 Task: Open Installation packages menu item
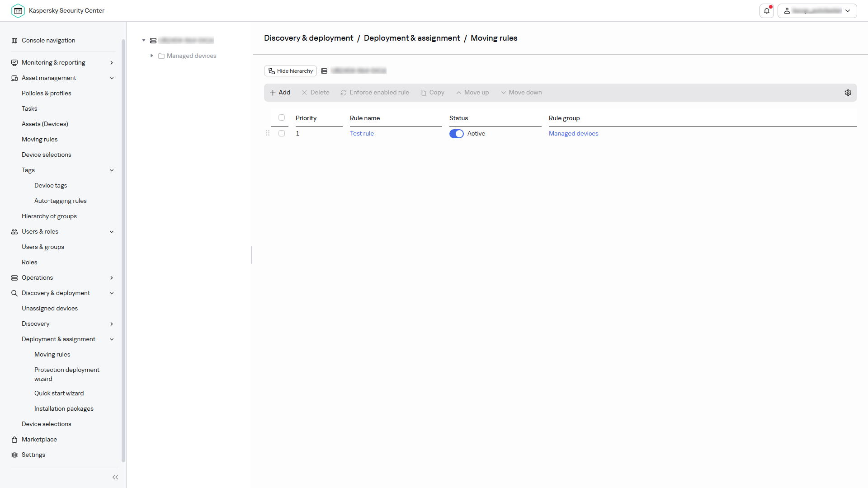[64, 408]
